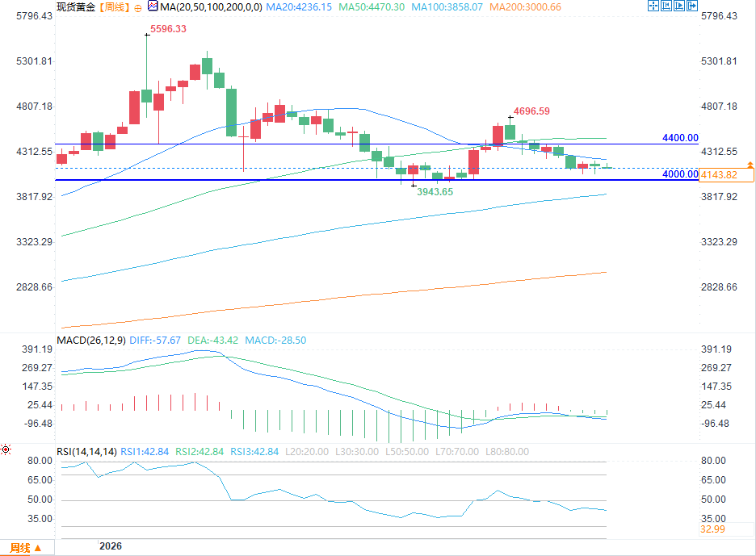The height and width of the screenshot is (556, 756).
Task: Select the 【周线】 period label in title
Action: pos(115,7)
